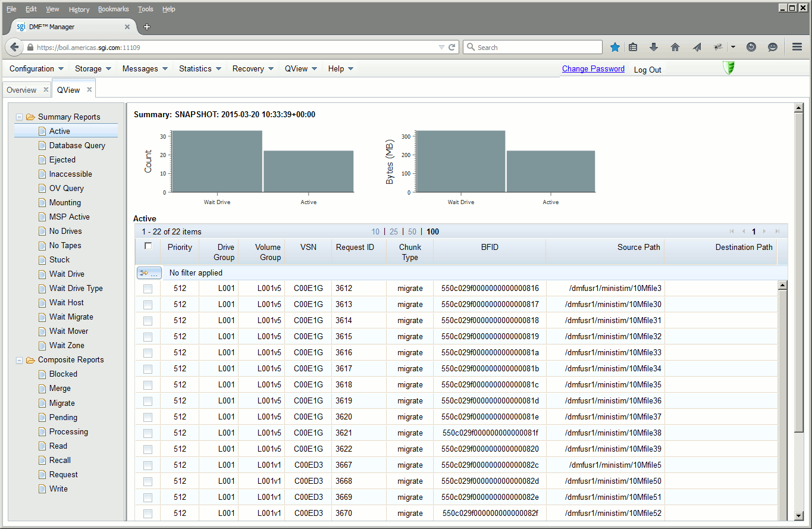812x529 pixels.
Task: Open the Configuration dropdown menu
Action: tap(36, 68)
